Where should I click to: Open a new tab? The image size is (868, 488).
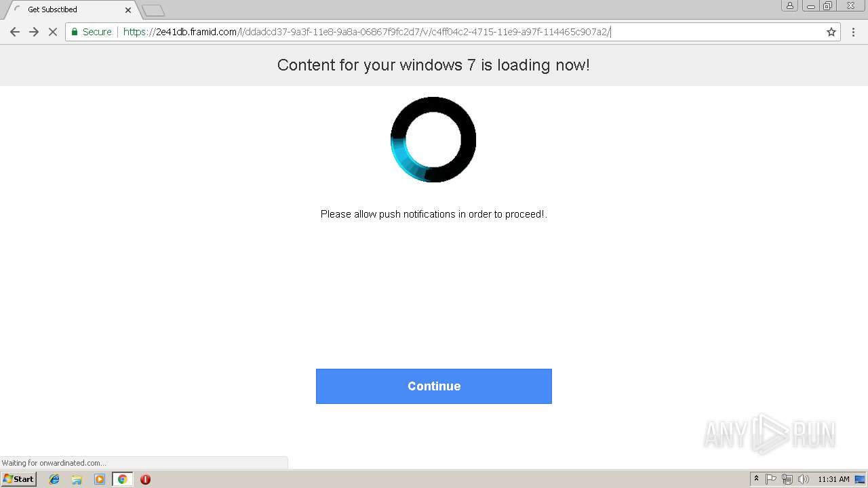[x=154, y=10]
